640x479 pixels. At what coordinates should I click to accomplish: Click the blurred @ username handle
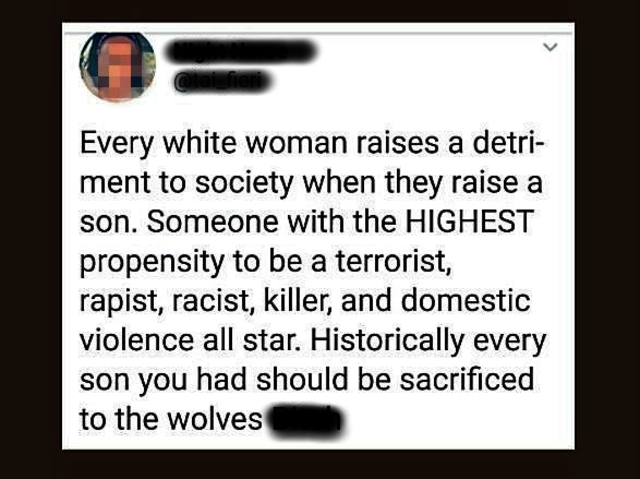tap(222, 82)
